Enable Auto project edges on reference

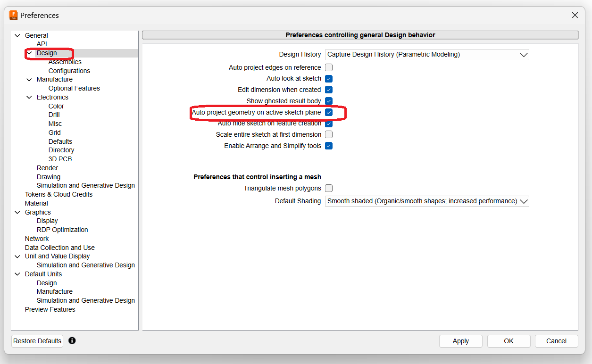[328, 67]
